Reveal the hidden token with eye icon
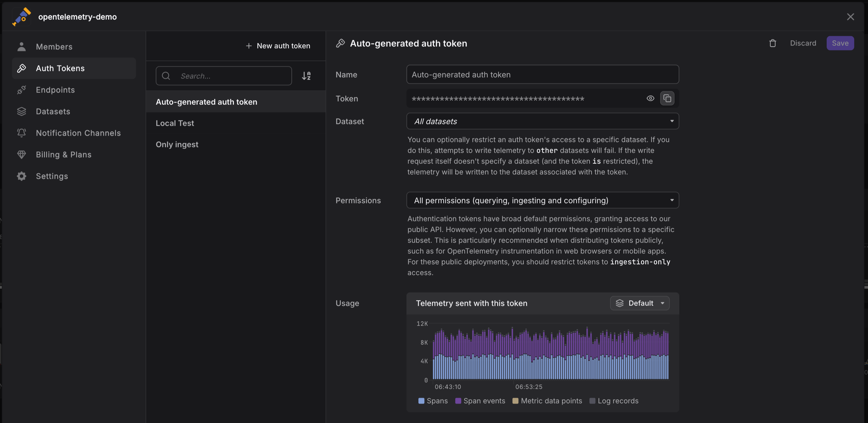868x423 pixels. point(650,99)
